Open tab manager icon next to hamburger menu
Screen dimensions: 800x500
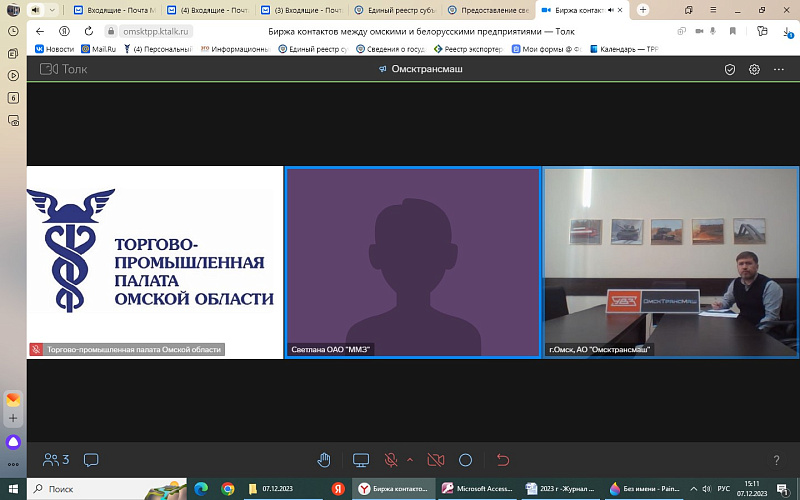pos(689,10)
